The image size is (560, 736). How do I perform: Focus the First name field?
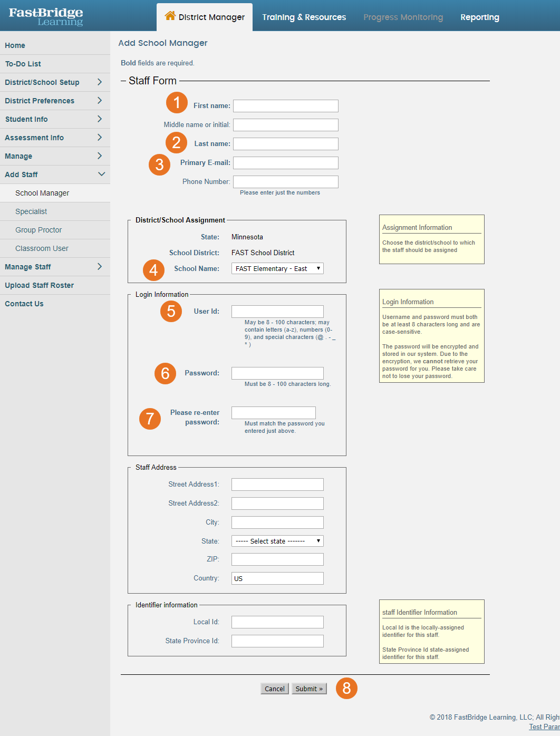[286, 106]
